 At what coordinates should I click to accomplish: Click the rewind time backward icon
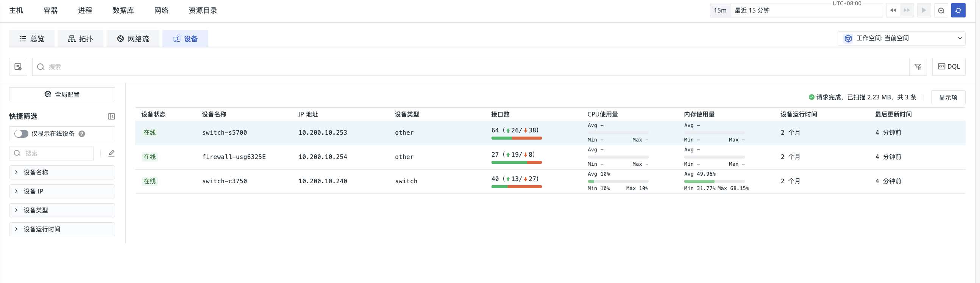point(893,10)
